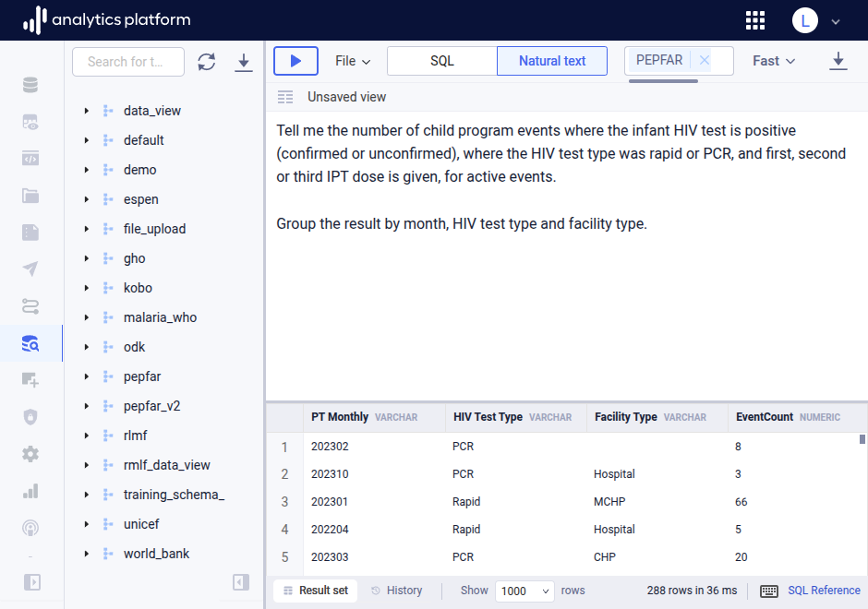The height and width of the screenshot is (609, 868).
Task: Open the Show 1000 rows dropdown
Action: click(x=524, y=591)
